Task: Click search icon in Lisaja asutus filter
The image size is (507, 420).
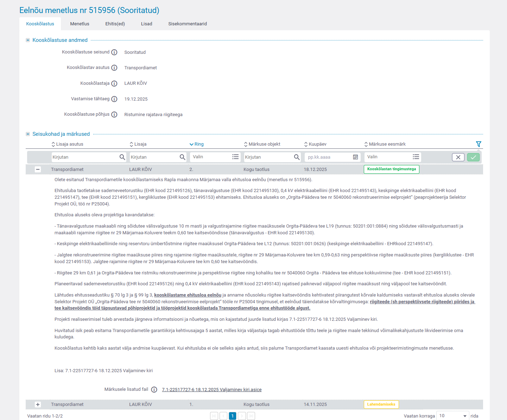Action: [x=122, y=157]
